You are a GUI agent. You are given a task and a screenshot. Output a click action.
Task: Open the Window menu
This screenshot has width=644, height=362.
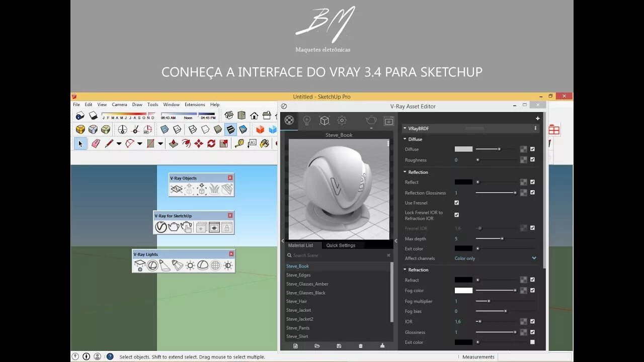(172, 105)
